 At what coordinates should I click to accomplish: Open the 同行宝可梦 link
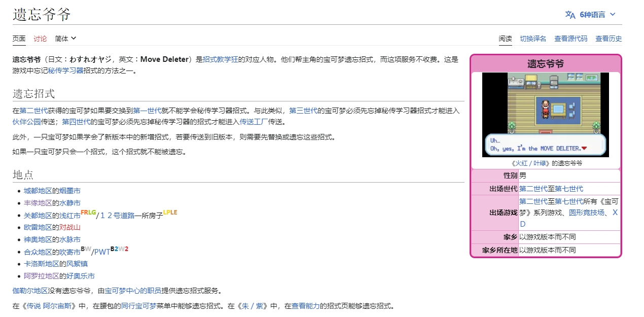coord(138,306)
